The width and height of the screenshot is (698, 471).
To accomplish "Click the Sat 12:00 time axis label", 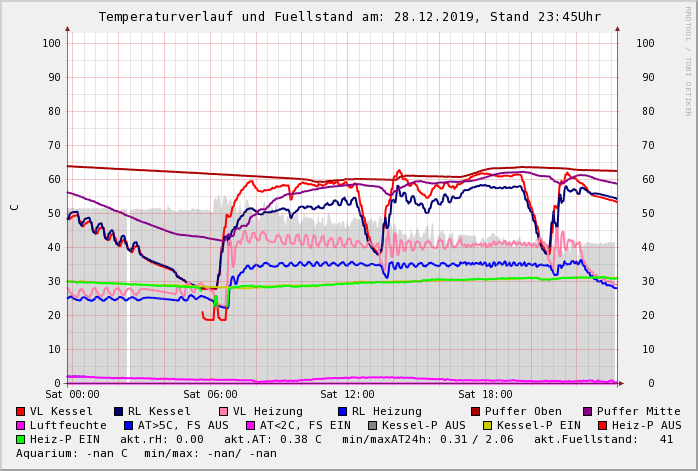I will (x=347, y=395).
